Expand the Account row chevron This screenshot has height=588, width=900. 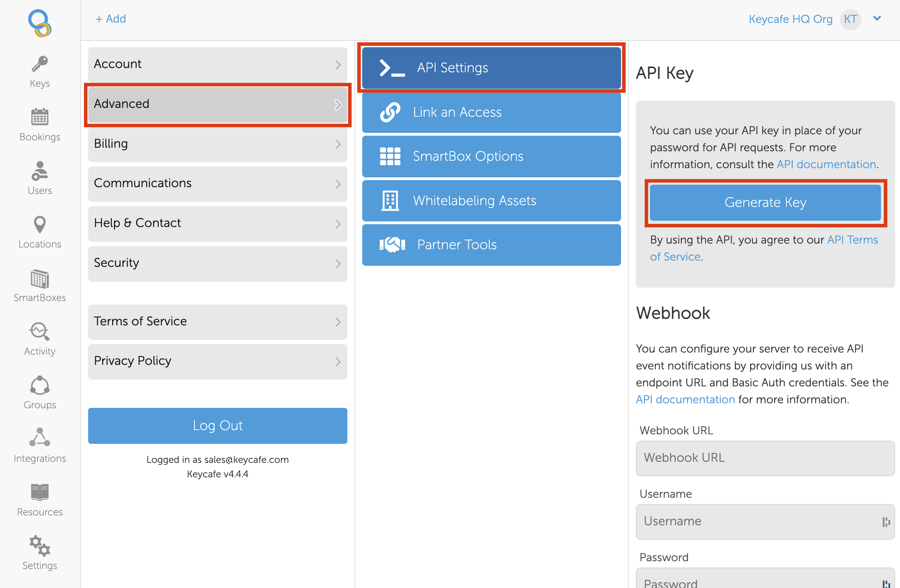click(338, 65)
